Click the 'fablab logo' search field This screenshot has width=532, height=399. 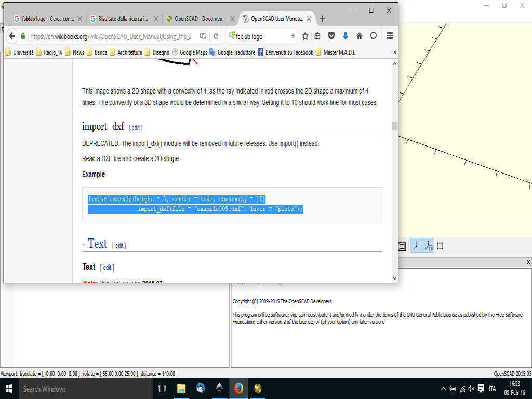click(262, 36)
